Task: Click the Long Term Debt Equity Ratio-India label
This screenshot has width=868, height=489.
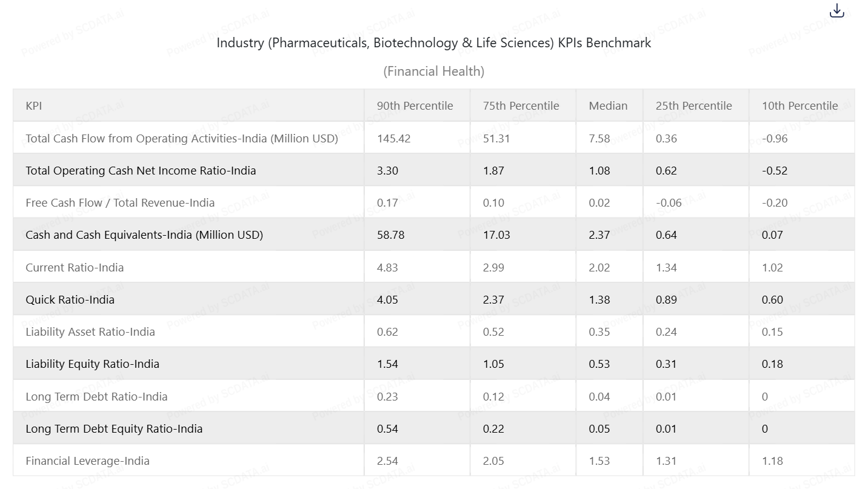Action: tap(114, 428)
